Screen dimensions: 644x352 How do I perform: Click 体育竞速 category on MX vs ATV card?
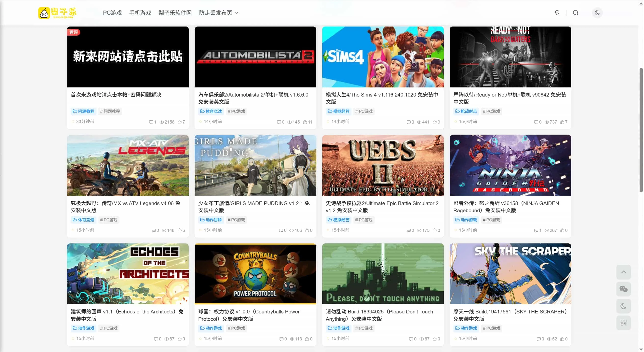[x=83, y=220]
